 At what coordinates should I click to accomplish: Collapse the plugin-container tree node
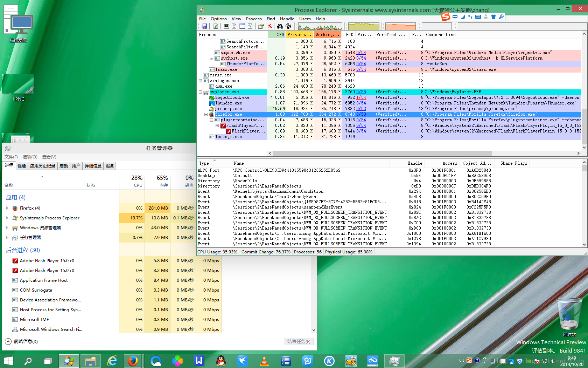point(211,120)
